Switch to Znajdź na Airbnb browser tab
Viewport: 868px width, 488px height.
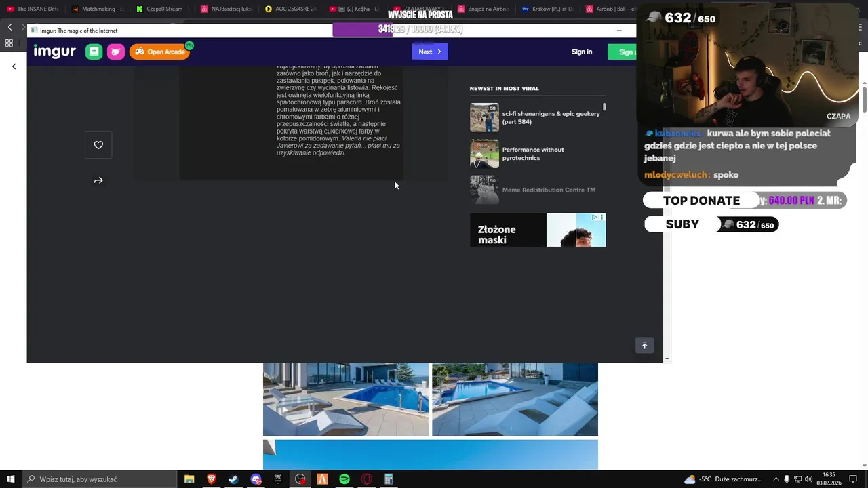[484, 9]
